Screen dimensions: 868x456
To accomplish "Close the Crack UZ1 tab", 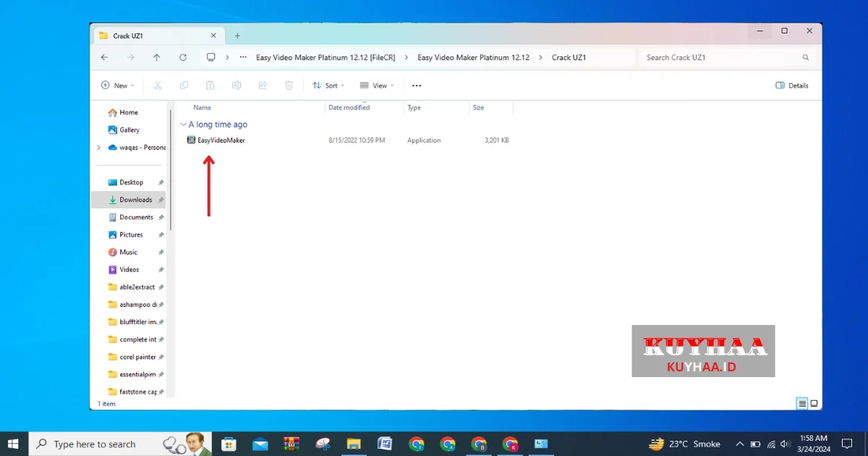I will (213, 35).
